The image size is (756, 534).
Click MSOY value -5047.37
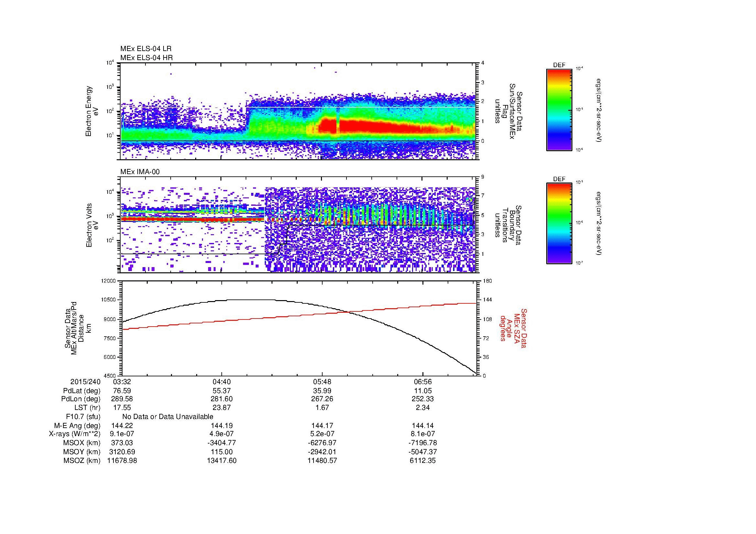pyautogui.click(x=423, y=452)
